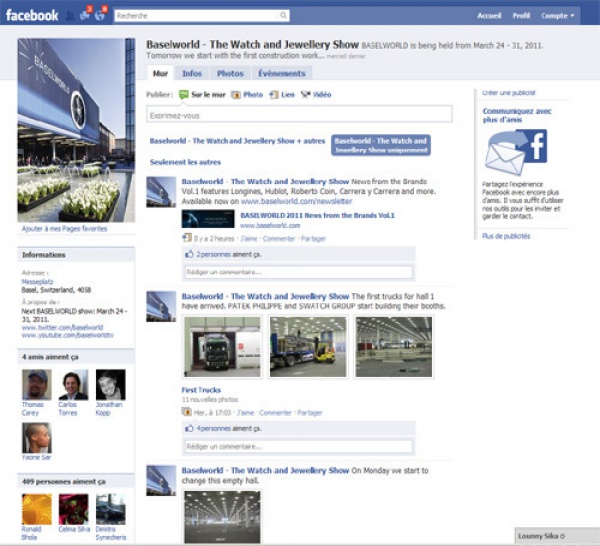Switch to the Évènements tab
The image size is (600, 546).
(x=282, y=73)
